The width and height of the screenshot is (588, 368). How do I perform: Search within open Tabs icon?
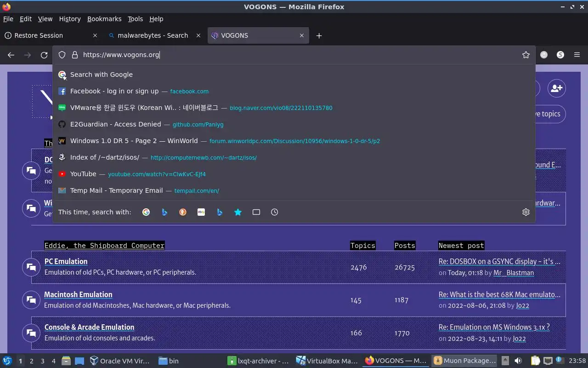[x=256, y=212]
